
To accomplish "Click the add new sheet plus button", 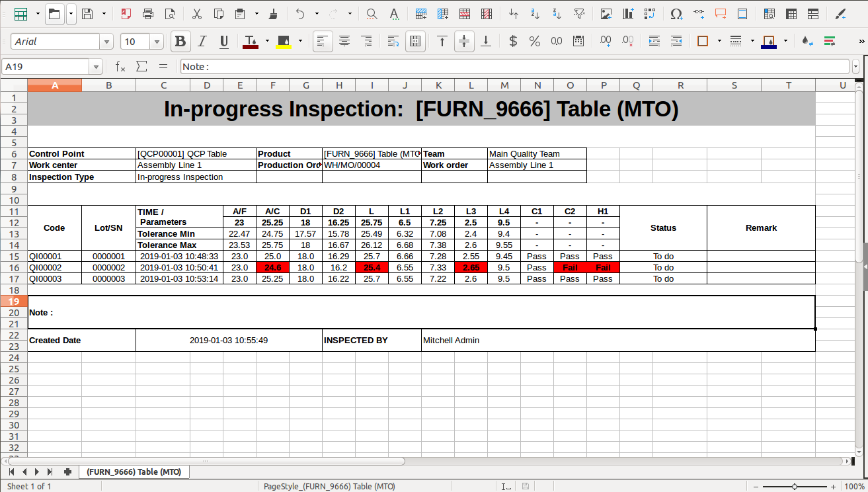I will coord(67,471).
